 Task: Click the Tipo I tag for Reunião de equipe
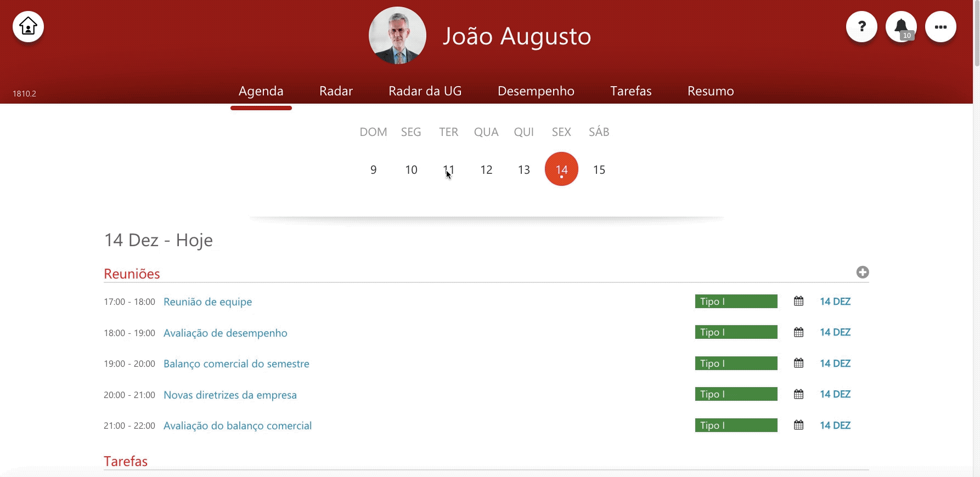(x=736, y=301)
